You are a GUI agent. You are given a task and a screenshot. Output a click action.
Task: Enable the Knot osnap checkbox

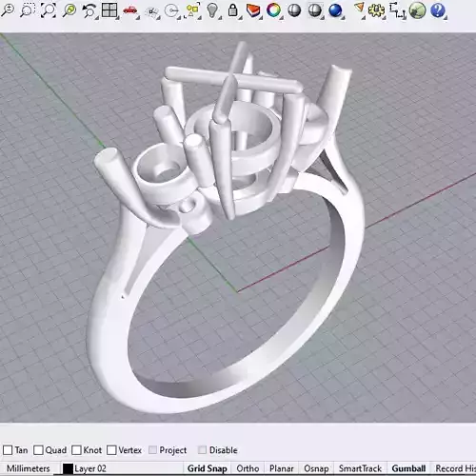(76, 450)
